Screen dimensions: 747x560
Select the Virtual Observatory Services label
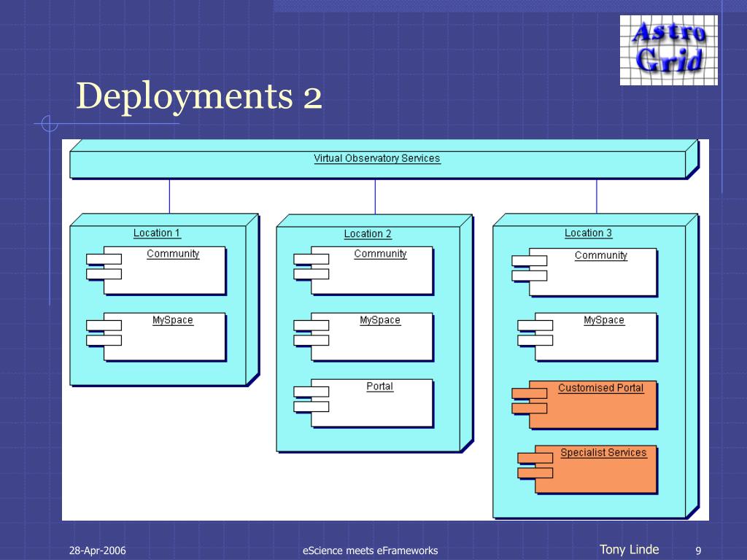click(x=377, y=158)
